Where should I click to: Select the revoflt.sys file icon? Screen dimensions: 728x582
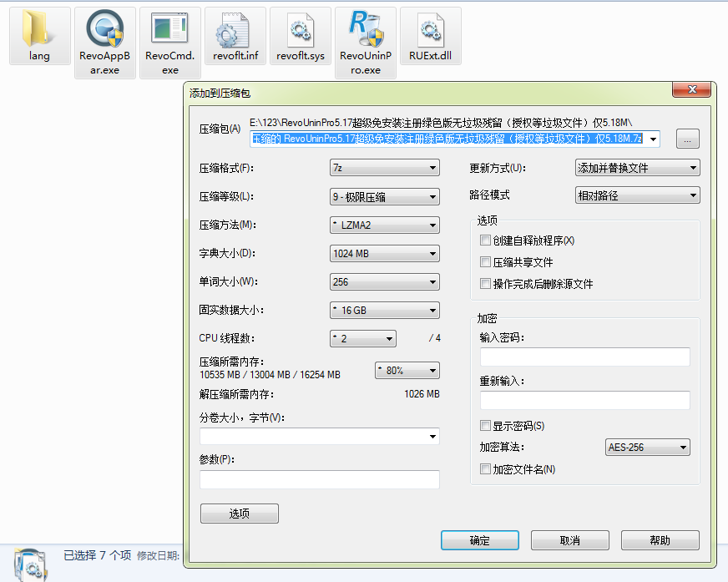pyautogui.click(x=301, y=30)
